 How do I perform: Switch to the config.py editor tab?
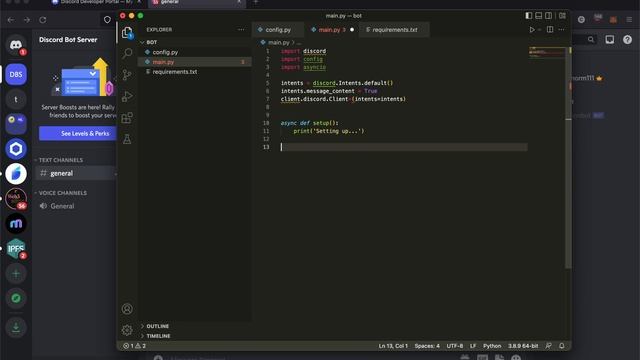(278, 30)
